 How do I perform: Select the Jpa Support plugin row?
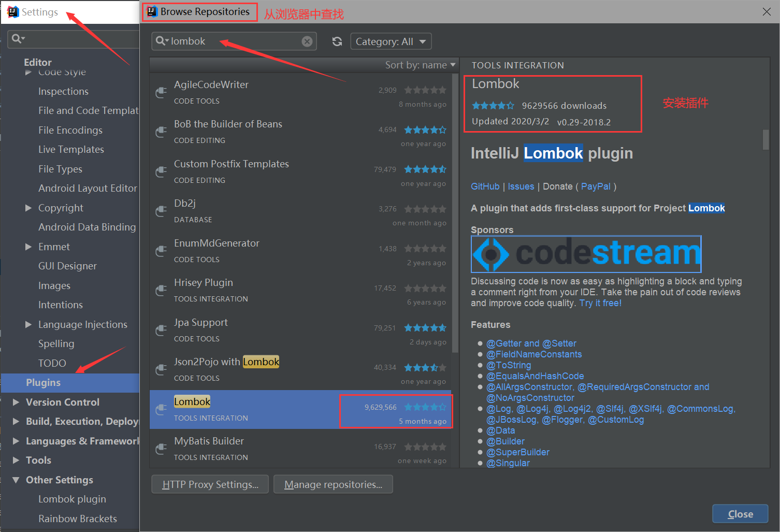pos(300,330)
